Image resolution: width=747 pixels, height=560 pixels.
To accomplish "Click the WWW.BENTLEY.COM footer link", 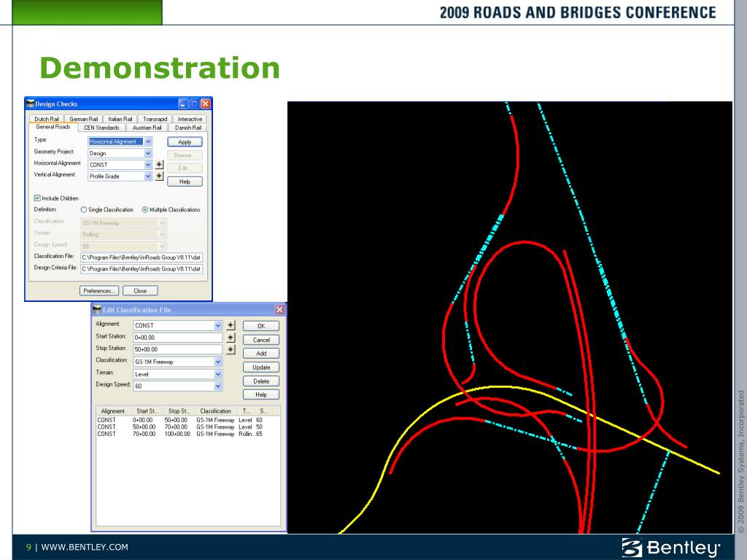I will (85, 547).
